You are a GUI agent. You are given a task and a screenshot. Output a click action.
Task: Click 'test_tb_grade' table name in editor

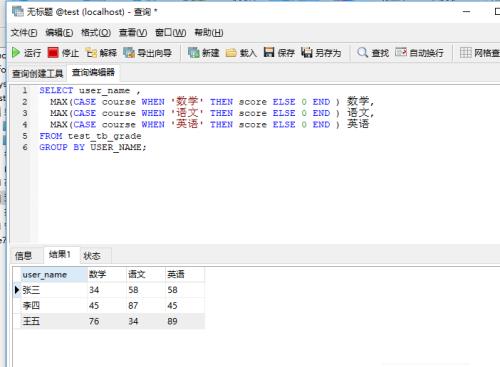(104, 136)
